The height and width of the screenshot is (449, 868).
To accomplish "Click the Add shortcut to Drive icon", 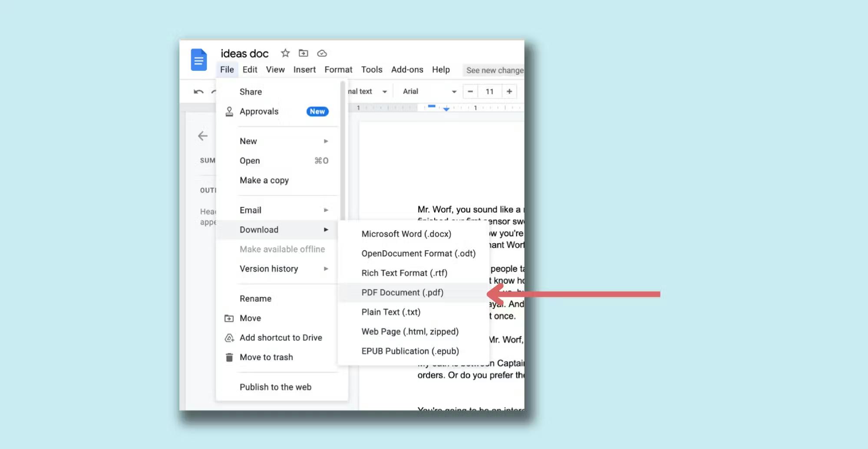I will pos(229,338).
